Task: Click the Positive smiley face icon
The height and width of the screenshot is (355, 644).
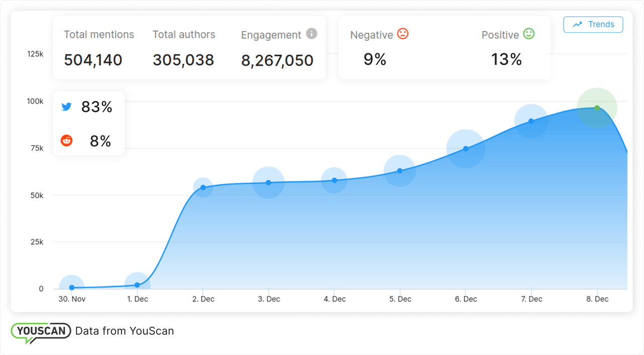Action: [528, 34]
